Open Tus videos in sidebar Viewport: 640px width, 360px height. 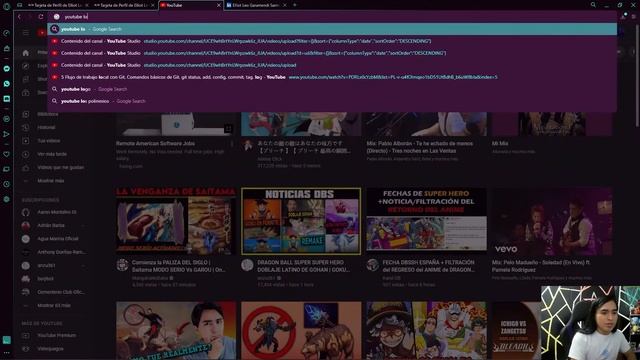(49, 141)
